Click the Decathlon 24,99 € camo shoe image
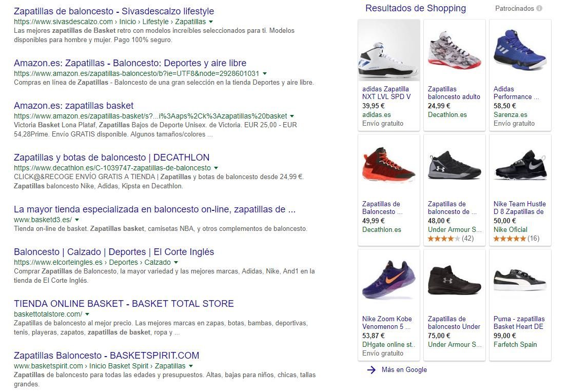 coord(454,51)
